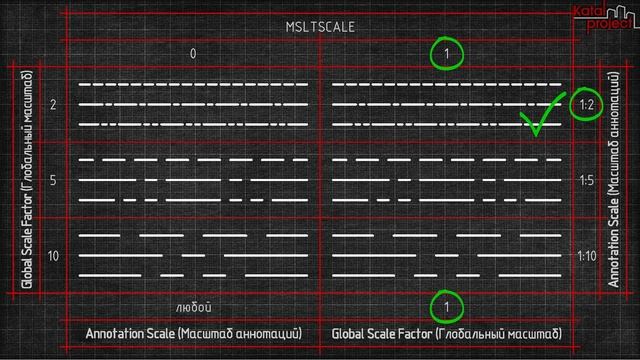Click the MSLTSCALE table heading
This screenshot has height=360, width=640.
[x=320, y=27]
